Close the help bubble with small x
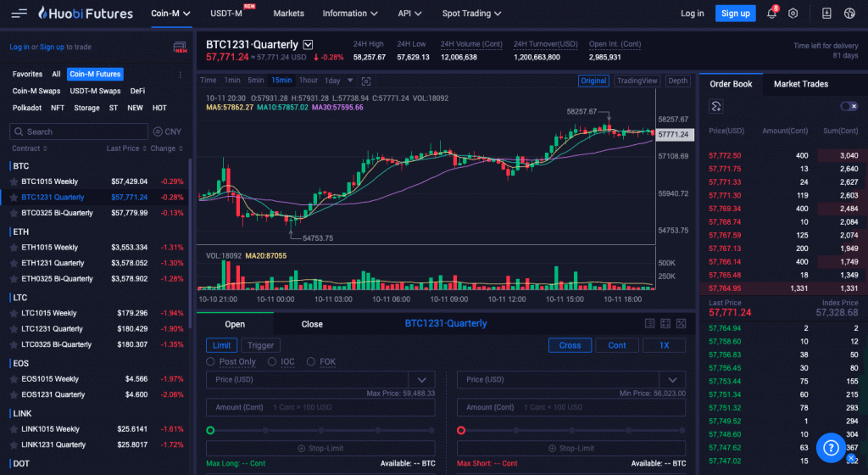The width and height of the screenshot is (868, 475). point(851,458)
